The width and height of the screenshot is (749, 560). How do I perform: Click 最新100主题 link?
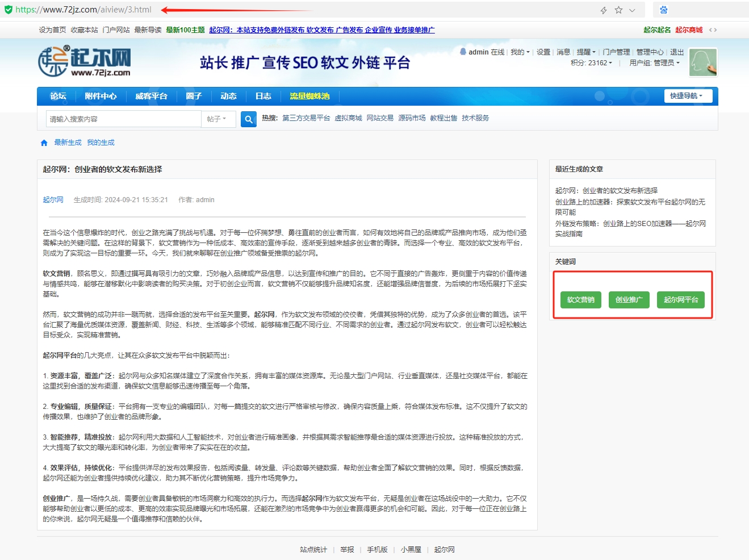[x=185, y=30]
